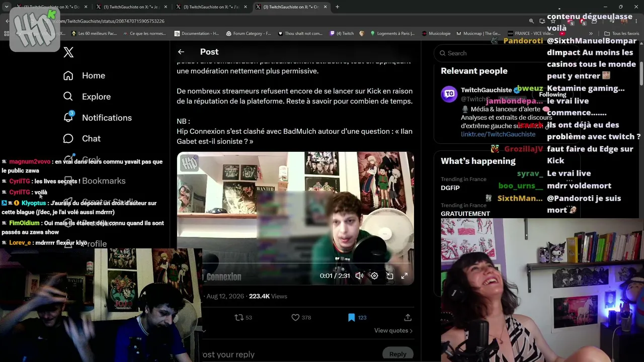This screenshot has height=362, width=644.
Task: Open 'FRANCE - VICE Vide...' bookmark
Action: click(x=530, y=34)
